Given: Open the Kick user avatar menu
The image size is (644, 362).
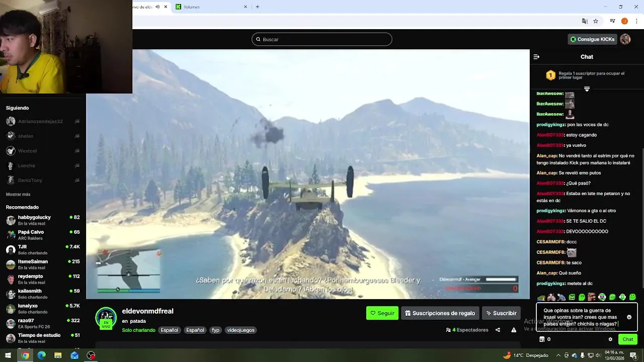Looking at the screenshot, I should (x=625, y=39).
